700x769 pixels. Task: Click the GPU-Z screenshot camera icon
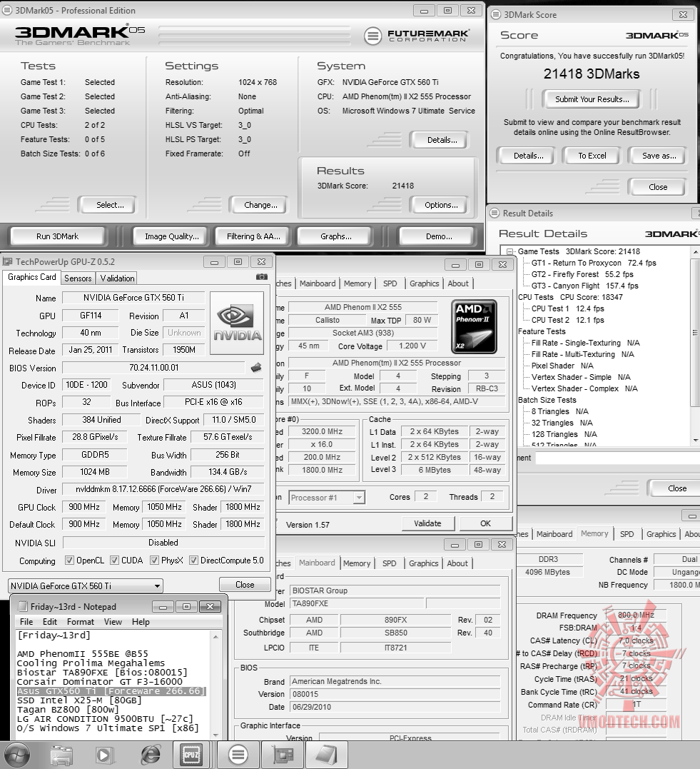click(262, 277)
